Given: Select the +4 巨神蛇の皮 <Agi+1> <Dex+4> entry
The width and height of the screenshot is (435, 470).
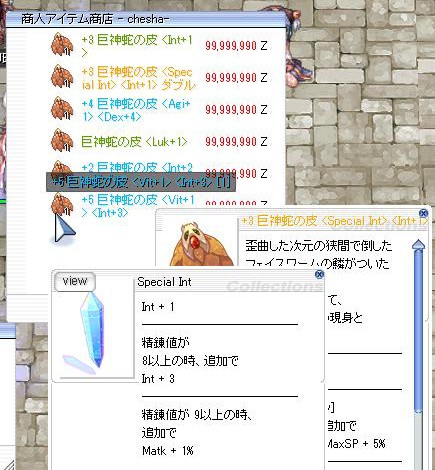Looking at the screenshot, I should (136, 110).
